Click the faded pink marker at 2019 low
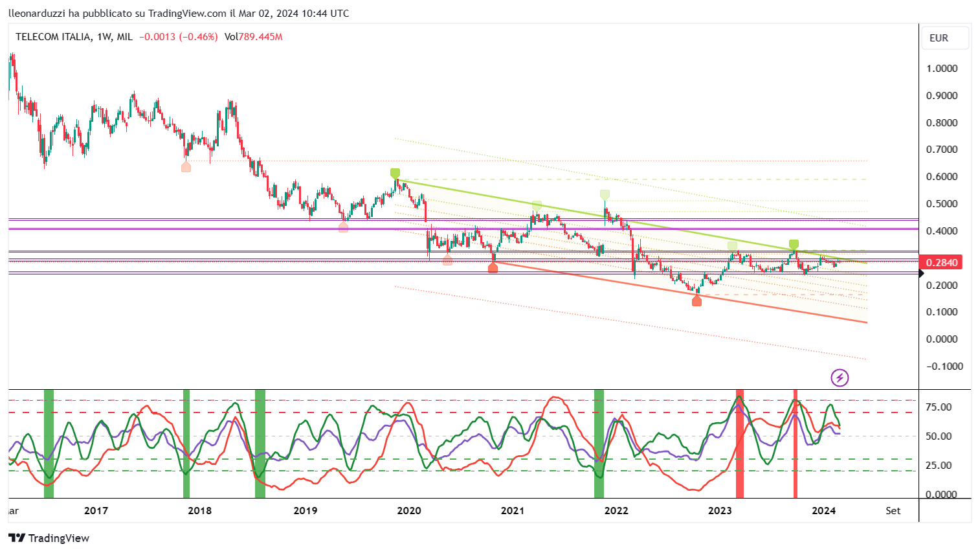The image size is (980, 553). [x=343, y=227]
